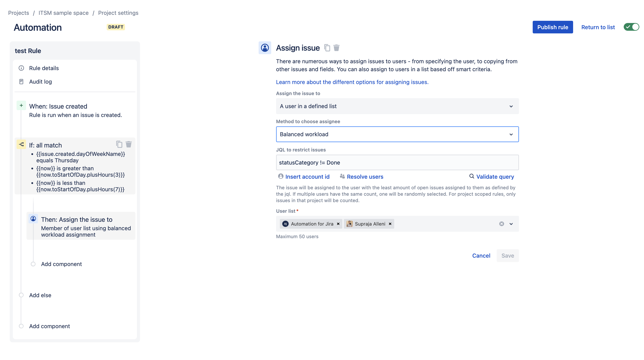Screen dimensions: 644x360
Task: Resolve users in the JQL query
Action: (x=365, y=176)
